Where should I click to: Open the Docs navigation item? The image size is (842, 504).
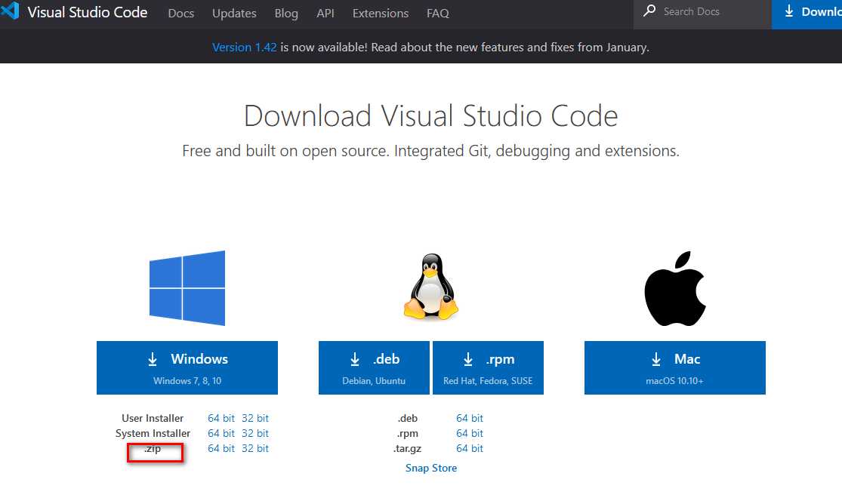[181, 14]
